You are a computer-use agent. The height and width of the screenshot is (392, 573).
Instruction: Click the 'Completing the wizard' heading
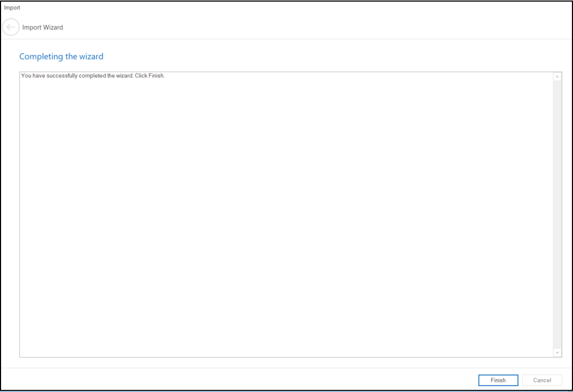[62, 56]
